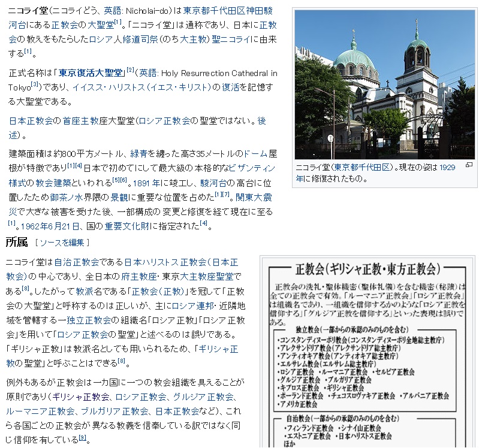Screen dimensions: 479x448
Task: Open the グルジア正教会 link
Action: pos(203,396)
